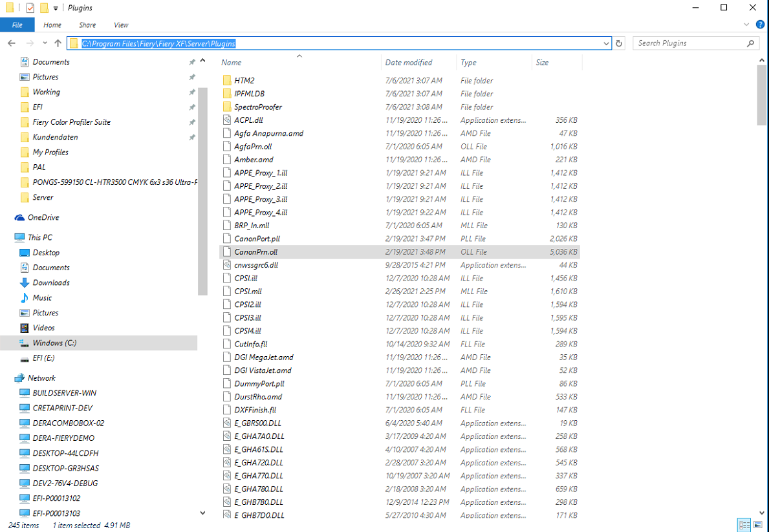Open CRETAPRINT-DEV network computer
The image size is (769, 532).
coord(62,408)
